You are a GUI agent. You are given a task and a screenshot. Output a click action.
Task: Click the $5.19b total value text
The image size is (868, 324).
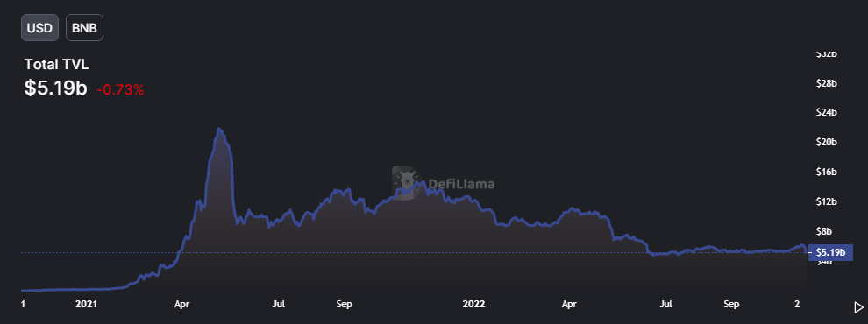56,88
